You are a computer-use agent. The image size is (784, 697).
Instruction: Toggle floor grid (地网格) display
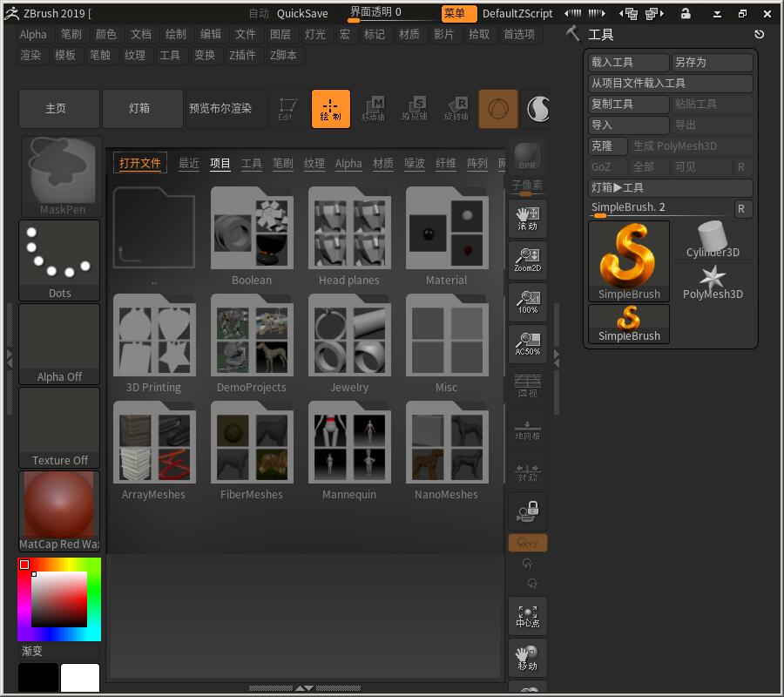tap(528, 429)
